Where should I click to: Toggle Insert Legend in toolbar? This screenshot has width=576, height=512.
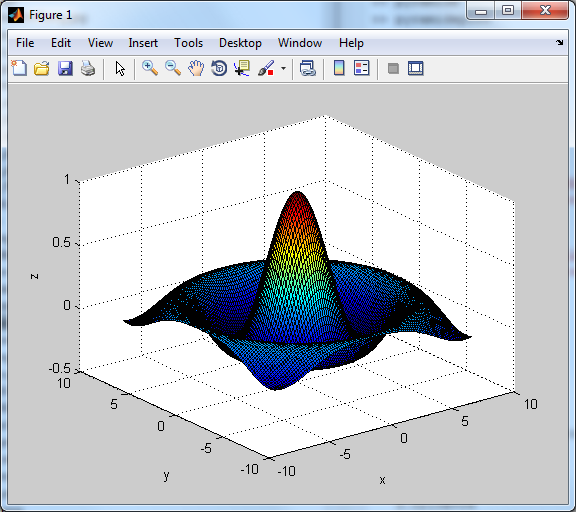(x=361, y=68)
